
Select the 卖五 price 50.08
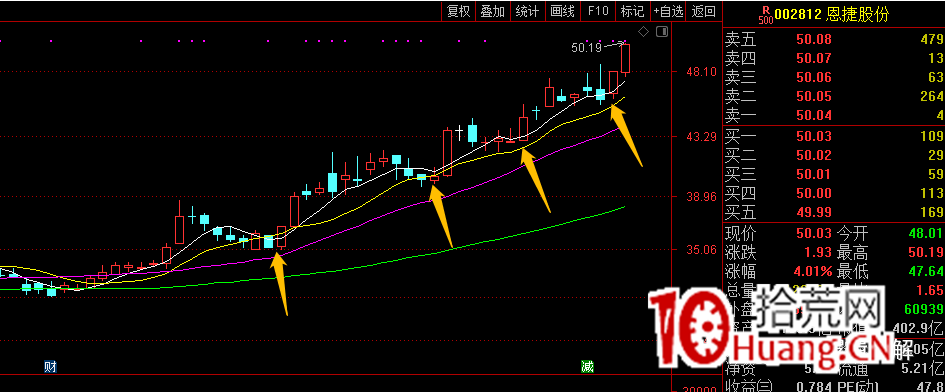(x=814, y=40)
